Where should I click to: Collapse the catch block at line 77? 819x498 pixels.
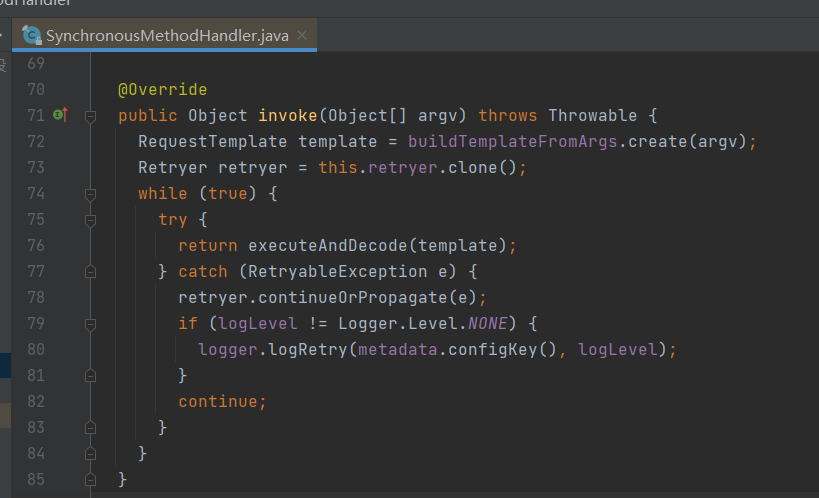tap(90, 272)
